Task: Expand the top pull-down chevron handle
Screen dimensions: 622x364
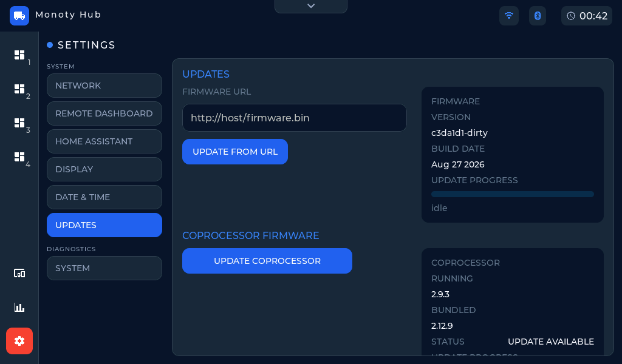Action: 311,6
